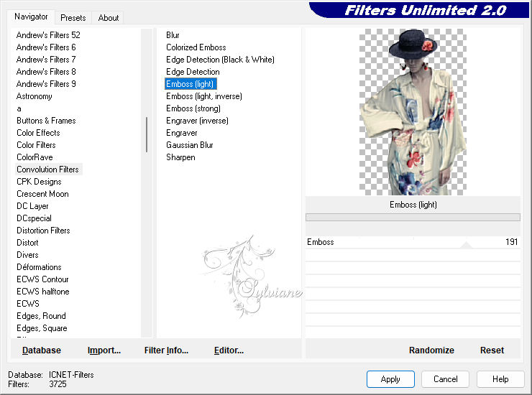Viewport: 532px width, 395px height.
Task: Select Emboss (light) filter
Action: tap(190, 84)
